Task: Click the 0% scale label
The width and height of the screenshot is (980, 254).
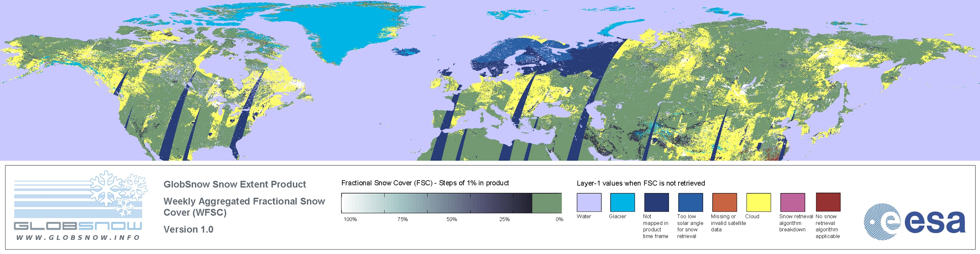Action: pyautogui.click(x=559, y=219)
